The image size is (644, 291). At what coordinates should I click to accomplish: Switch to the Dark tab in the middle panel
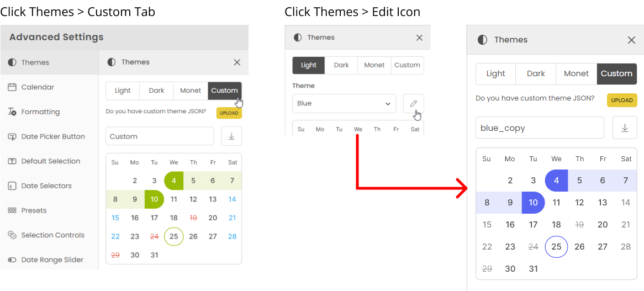tap(341, 65)
